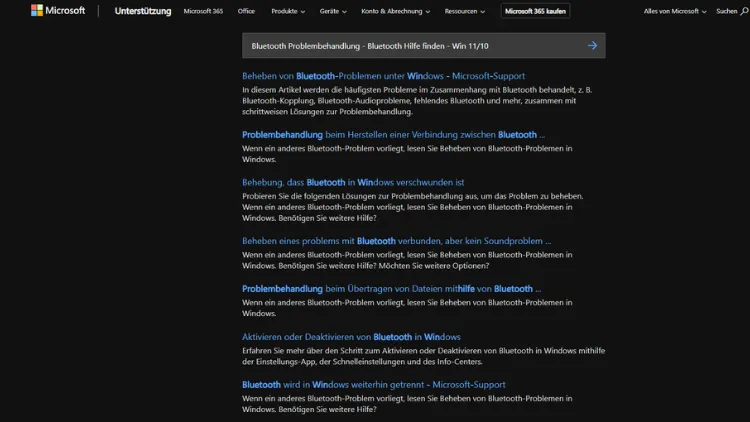Click the Microsoft 365 kaufen button
Viewport: 750px width, 422px height.
(535, 11)
